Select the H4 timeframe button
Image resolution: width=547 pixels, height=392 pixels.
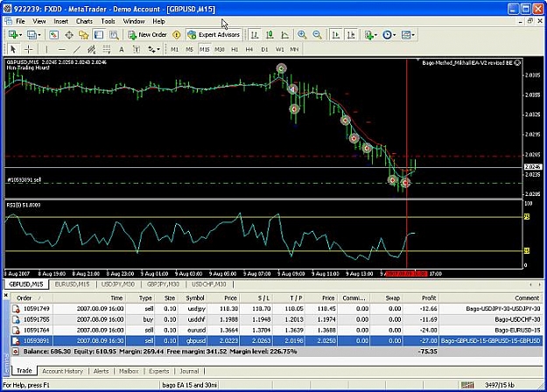pos(249,50)
